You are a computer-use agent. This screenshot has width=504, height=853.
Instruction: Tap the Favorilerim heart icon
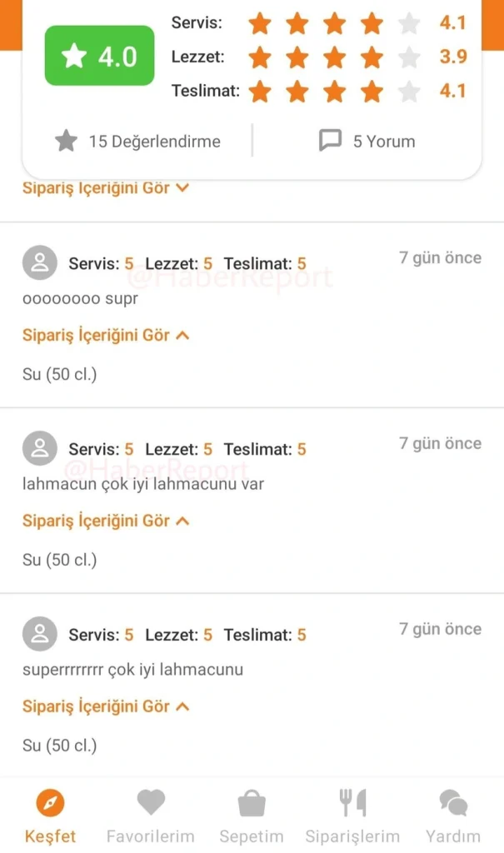[x=151, y=803]
